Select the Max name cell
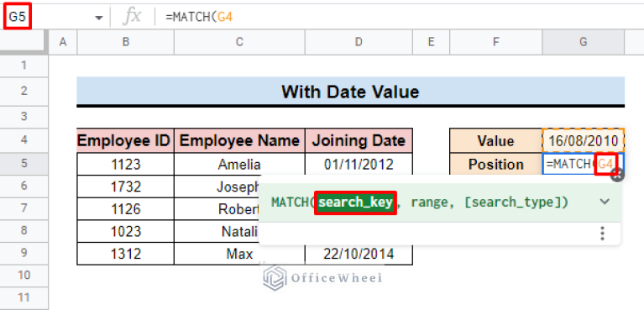The width and height of the screenshot is (644, 310). (x=239, y=254)
